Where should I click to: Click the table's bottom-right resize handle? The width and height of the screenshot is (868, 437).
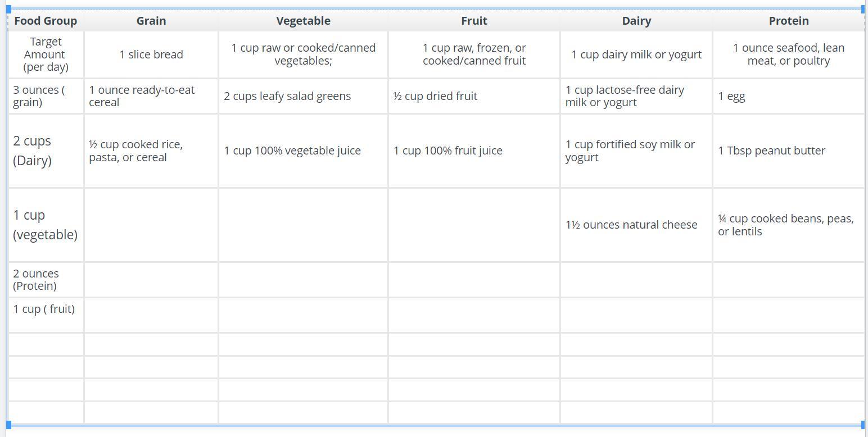[863, 425]
